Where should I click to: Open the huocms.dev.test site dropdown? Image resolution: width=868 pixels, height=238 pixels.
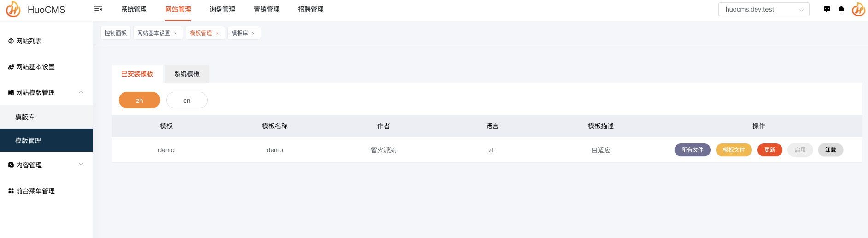(763, 9)
